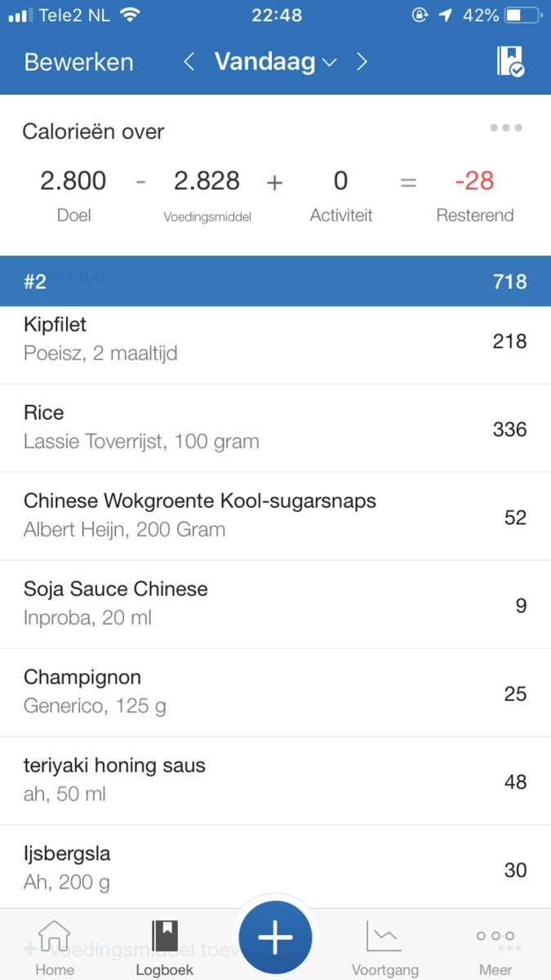Open the Voortgang progress tab
This screenshot has width=551, height=980.
click(x=384, y=947)
